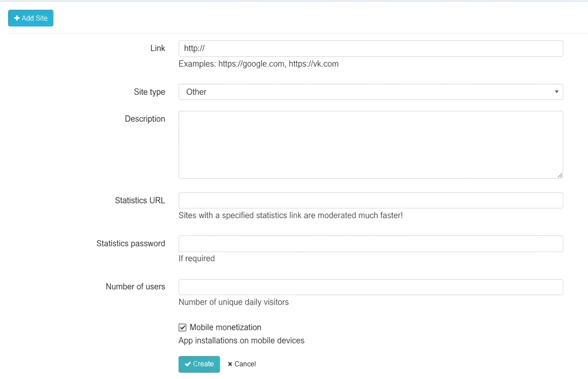
Task: Submit the form with Create button
Action: 199,364
